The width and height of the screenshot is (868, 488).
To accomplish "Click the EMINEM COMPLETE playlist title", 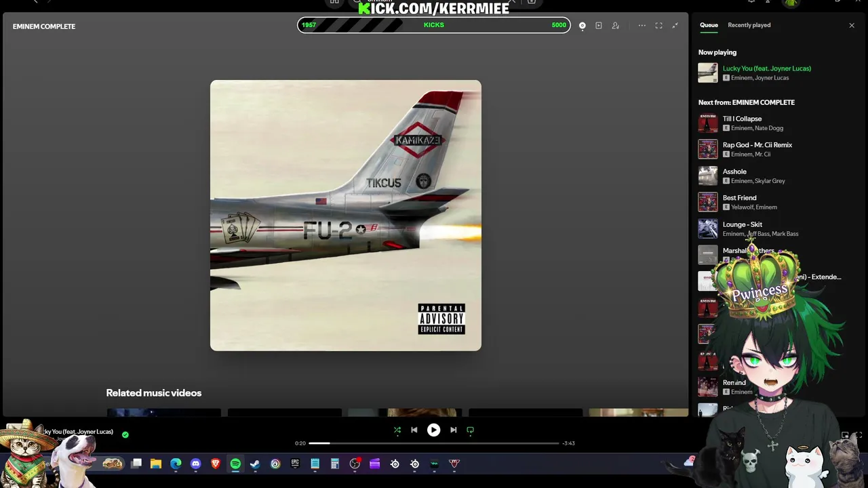I will click(x=44, y=26).
